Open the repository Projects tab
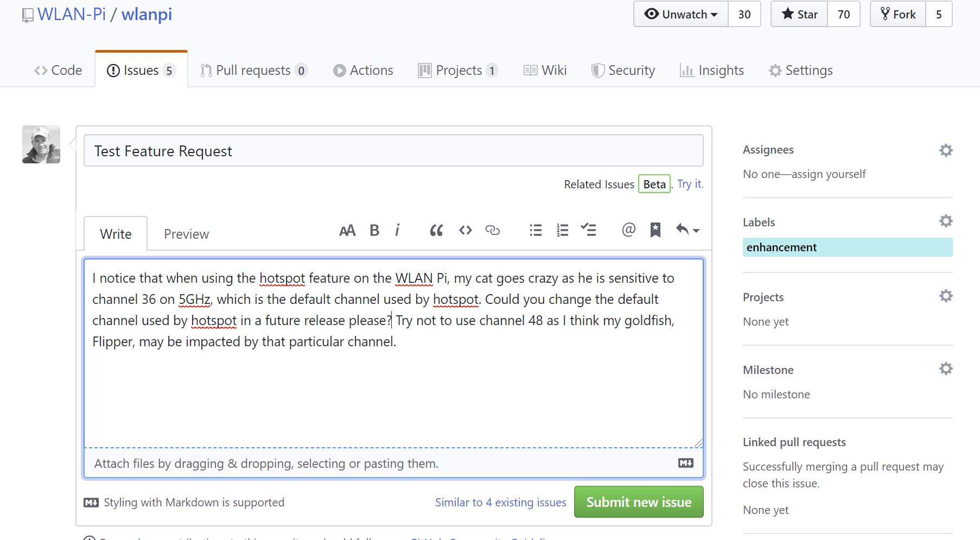The width and height of the screenshot is (980, 540). (458, 71)
